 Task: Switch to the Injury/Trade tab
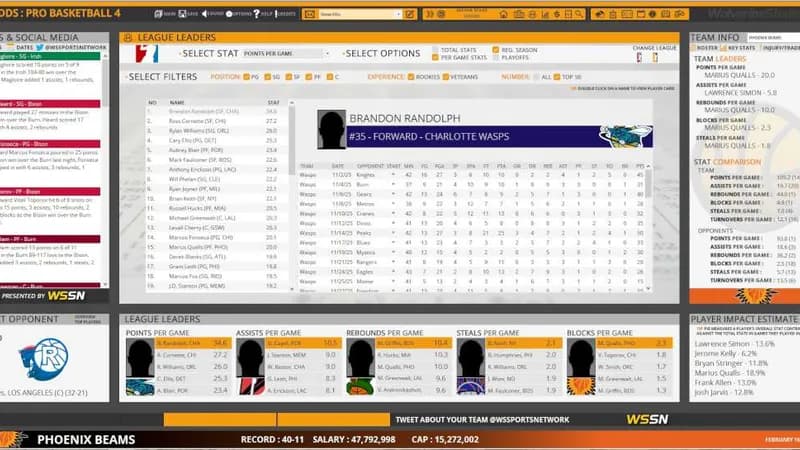tap(779, 48)
